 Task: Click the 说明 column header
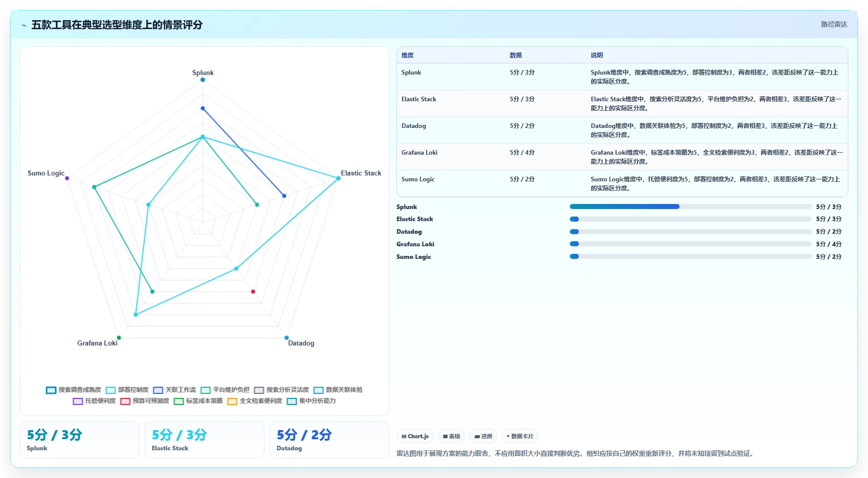(597, 55)
